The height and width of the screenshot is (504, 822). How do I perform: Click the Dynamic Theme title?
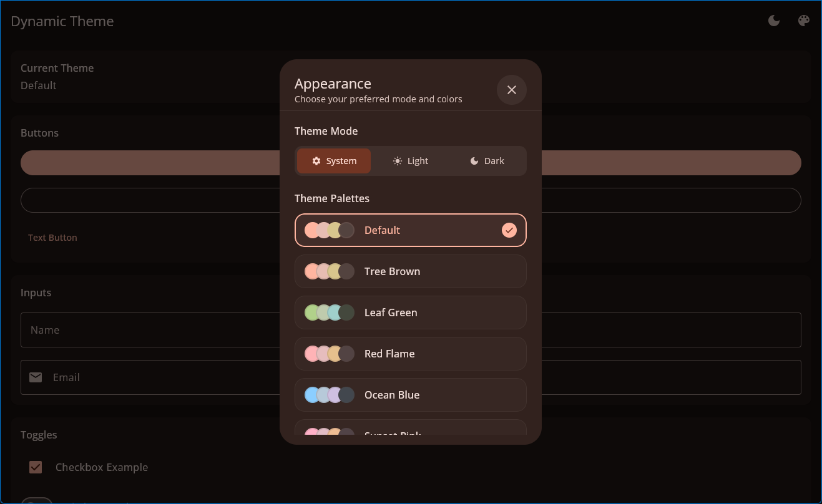[x=62, y=21]
